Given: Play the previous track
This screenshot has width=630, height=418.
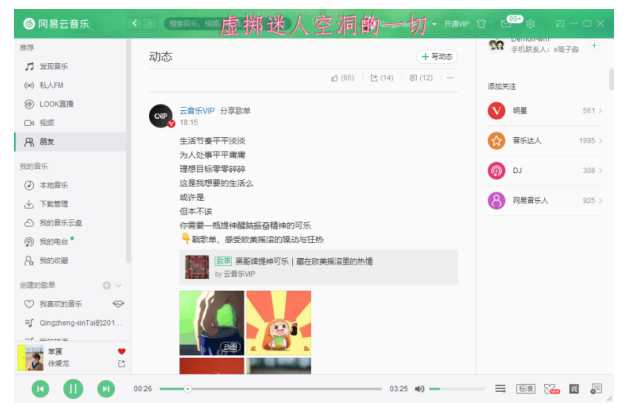Looking at the screenshot, I should (41, 389).
